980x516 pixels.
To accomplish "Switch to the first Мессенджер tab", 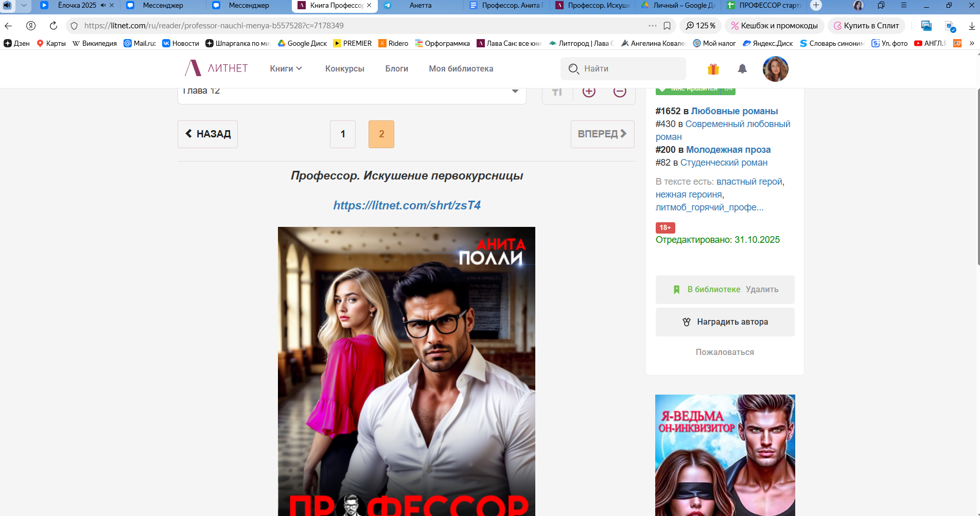I will pyautogui.click(x=163, y=6).
